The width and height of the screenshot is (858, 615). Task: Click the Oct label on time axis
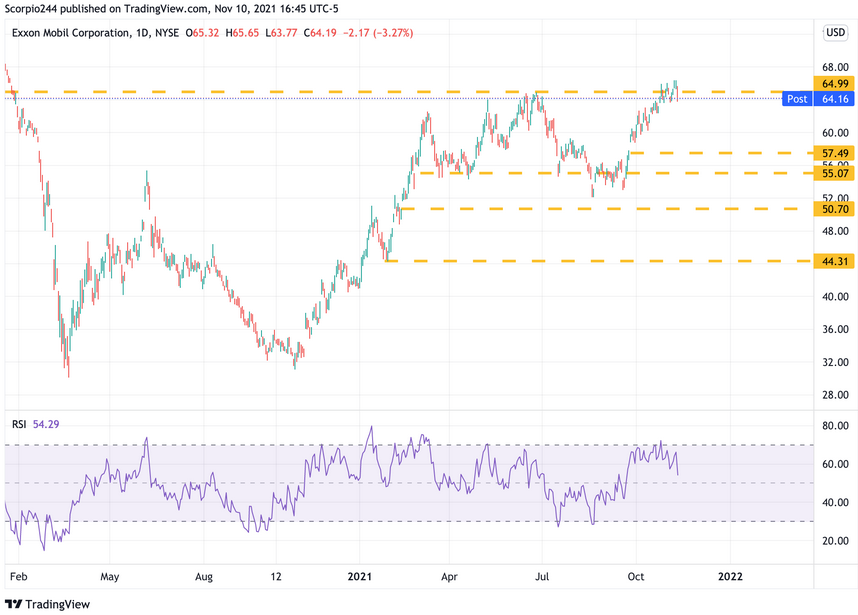(636, 577)
